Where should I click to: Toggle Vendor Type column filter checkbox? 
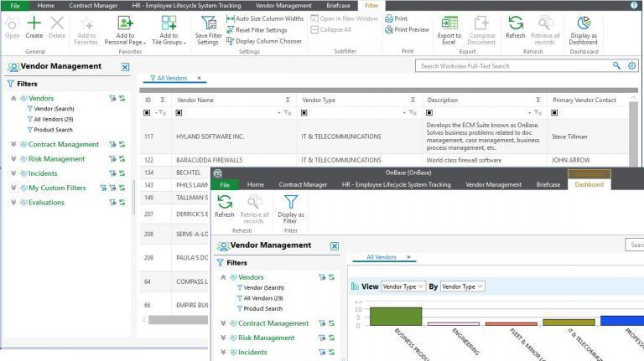tap(304, 112)
